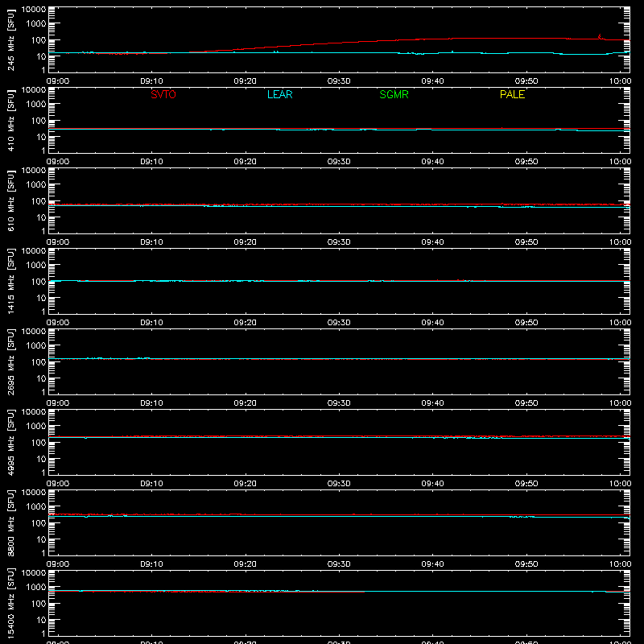Viewport: 644px width, 644px height.
Task: Select the 1415 MHz [SFU] axis title
Action: pos(10,281)
